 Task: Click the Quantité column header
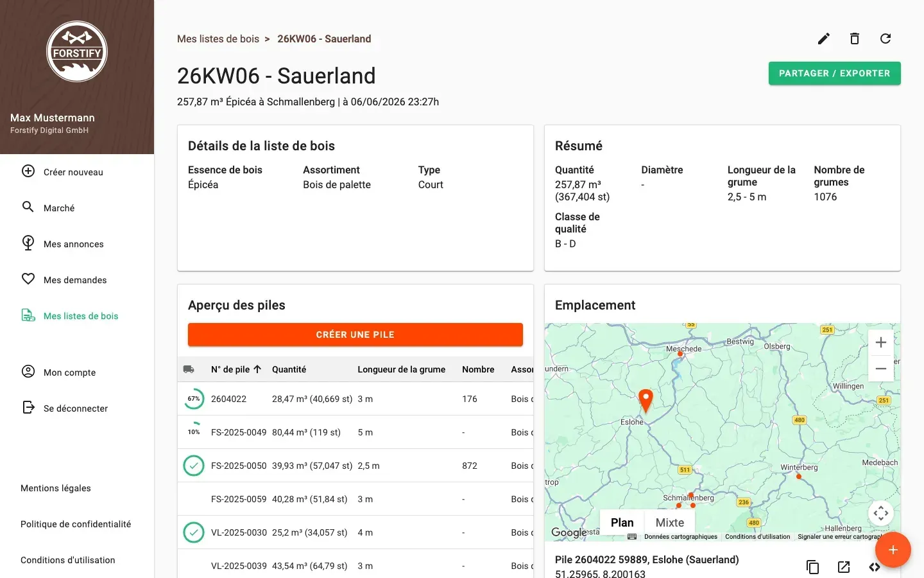coord(289,369)
